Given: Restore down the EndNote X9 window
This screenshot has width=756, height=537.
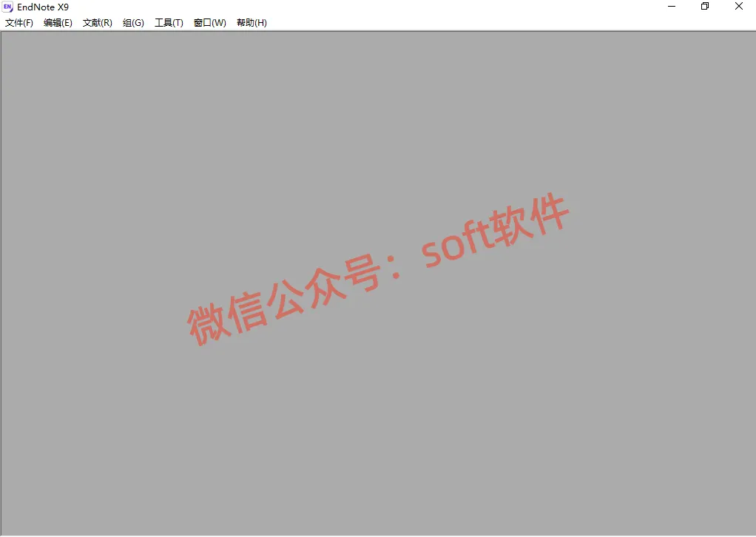Looking at the screenshot, I should tap(705, 6).
